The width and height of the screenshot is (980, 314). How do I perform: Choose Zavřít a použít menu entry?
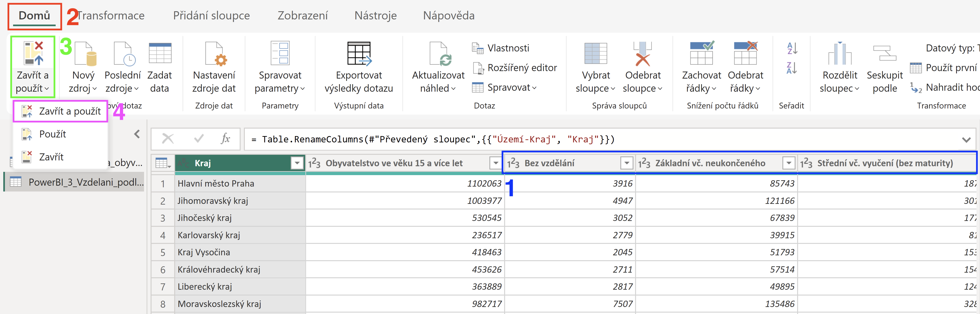(x=61, y=111)
